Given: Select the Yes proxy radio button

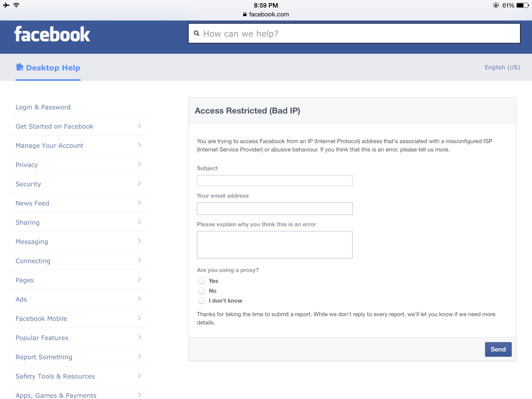Looking at the screenshot, I should click(x=202, y=281).
